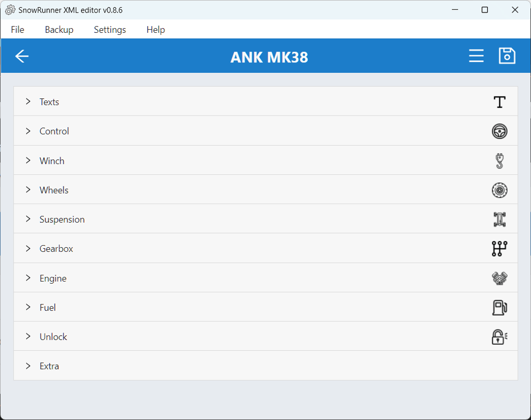The width and height of the screenshot is (531, 420).
Task: Click the Gearbox shifter icon
Action: 500,249
